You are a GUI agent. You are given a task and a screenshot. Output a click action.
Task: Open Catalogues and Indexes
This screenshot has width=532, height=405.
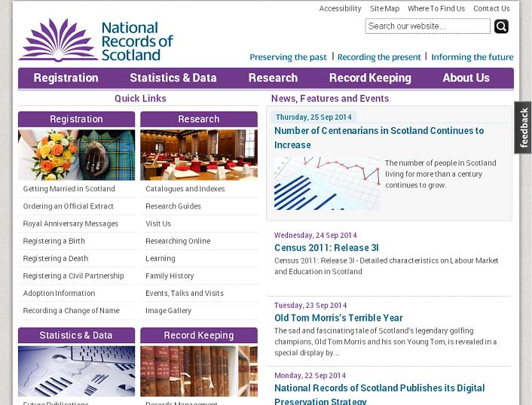coord(185,189)
